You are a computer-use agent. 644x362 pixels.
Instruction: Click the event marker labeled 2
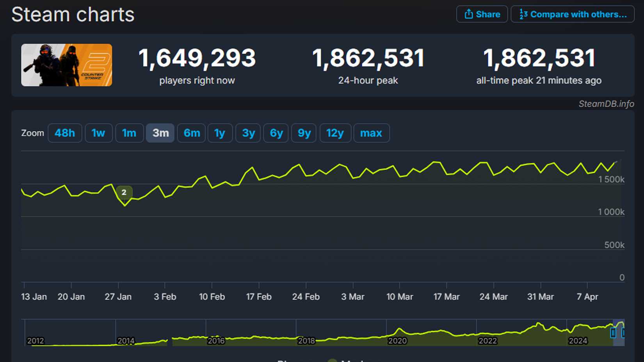(124, 192)
